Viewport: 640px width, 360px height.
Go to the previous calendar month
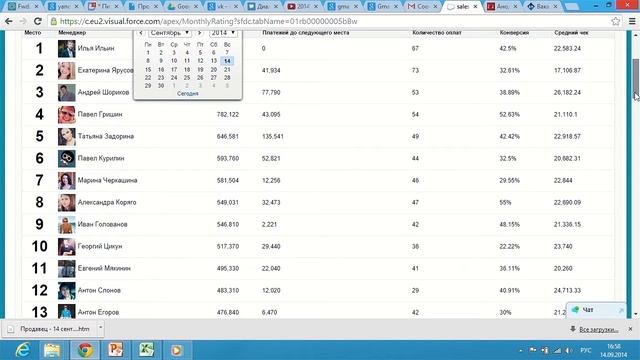(x=141, y=33)
